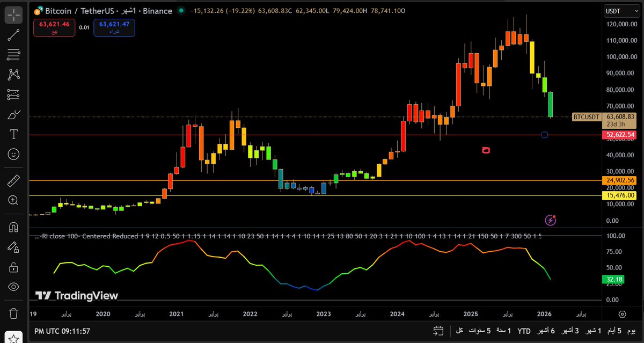The height and width of the screenshot is (343, 644).
Task: Open the Fibonacci and Gann tools
Action: (x=13, y=55)
